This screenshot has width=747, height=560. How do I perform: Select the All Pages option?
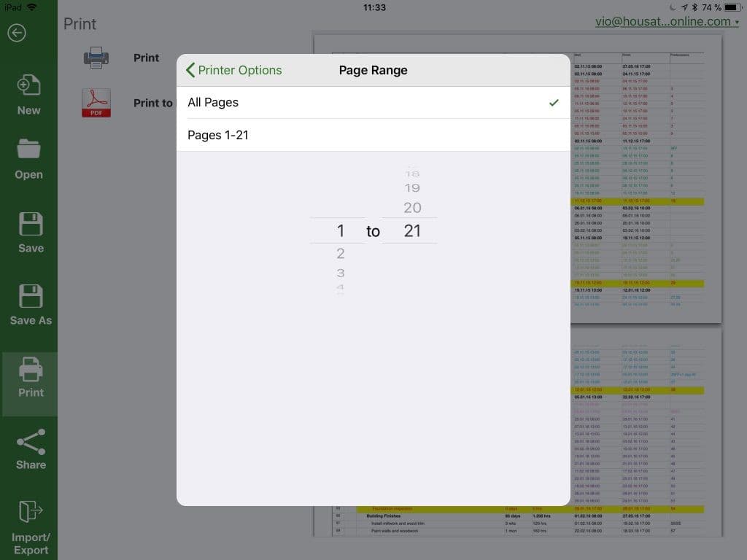click(x=372, y=103)
